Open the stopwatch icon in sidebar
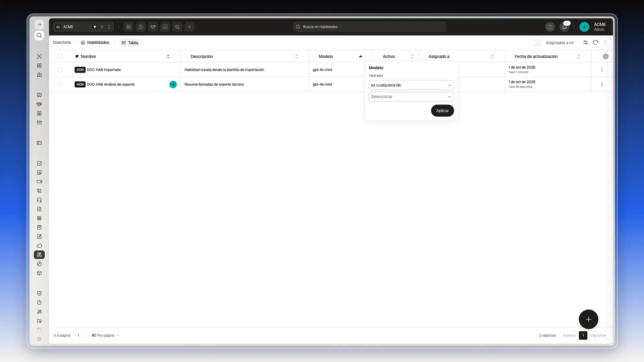 coord(39,303)
